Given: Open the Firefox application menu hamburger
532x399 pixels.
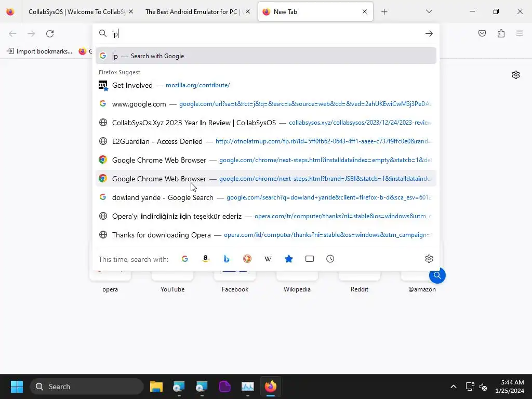Looking at the screenshot, I should [x=520, y=33].
